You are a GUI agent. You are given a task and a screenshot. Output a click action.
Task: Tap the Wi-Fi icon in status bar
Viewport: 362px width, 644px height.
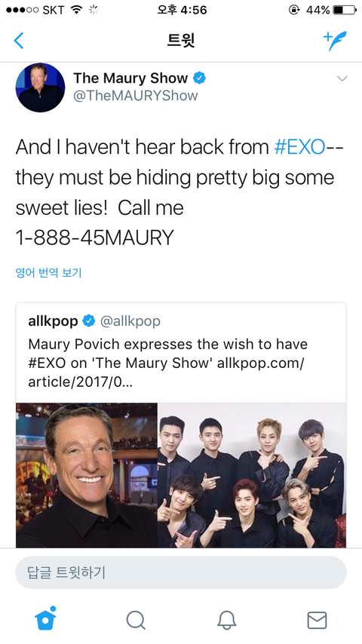point(76,10)
